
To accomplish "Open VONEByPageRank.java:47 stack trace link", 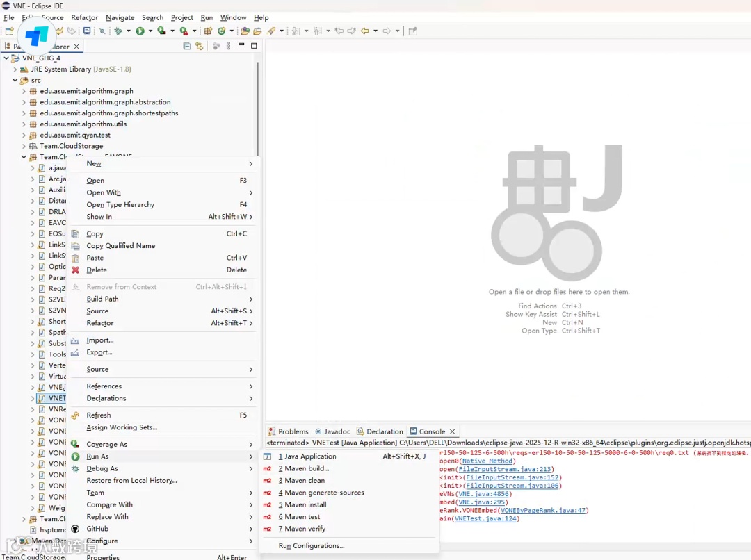I will pos(543,510).
